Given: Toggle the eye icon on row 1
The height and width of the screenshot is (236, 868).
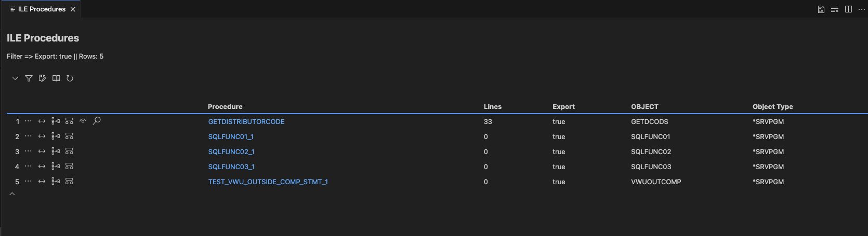Looking at the screenshot, I should pyautogui.click(x=83, y=121).
